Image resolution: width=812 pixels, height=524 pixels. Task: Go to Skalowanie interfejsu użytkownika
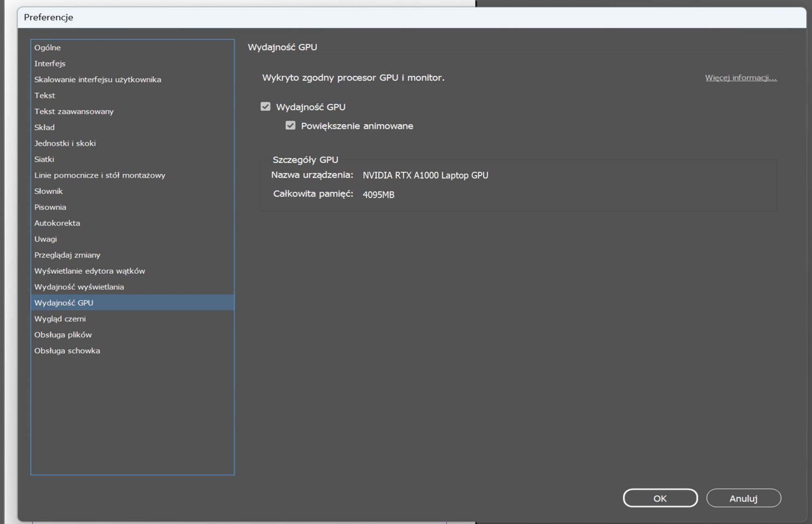pyautogui.click(x=97, y=80)
